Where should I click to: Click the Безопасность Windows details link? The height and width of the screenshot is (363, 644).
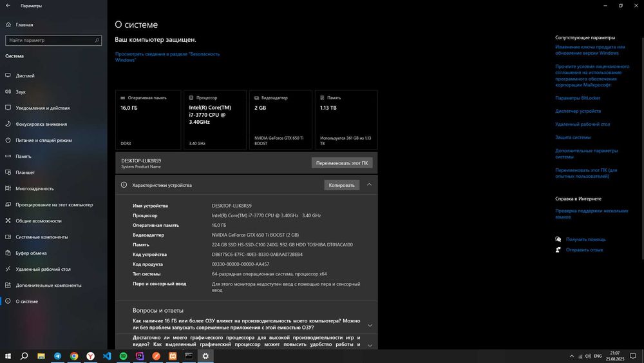pyautogui.click(x=167, y=57)
